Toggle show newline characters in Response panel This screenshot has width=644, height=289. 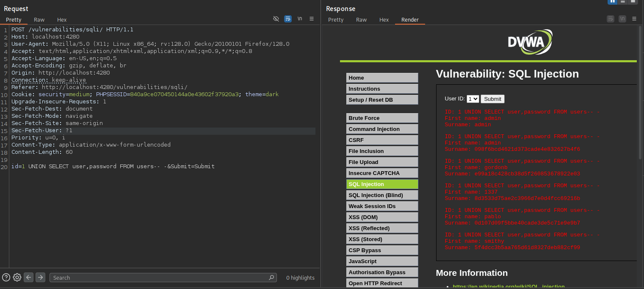coord(622,19)
